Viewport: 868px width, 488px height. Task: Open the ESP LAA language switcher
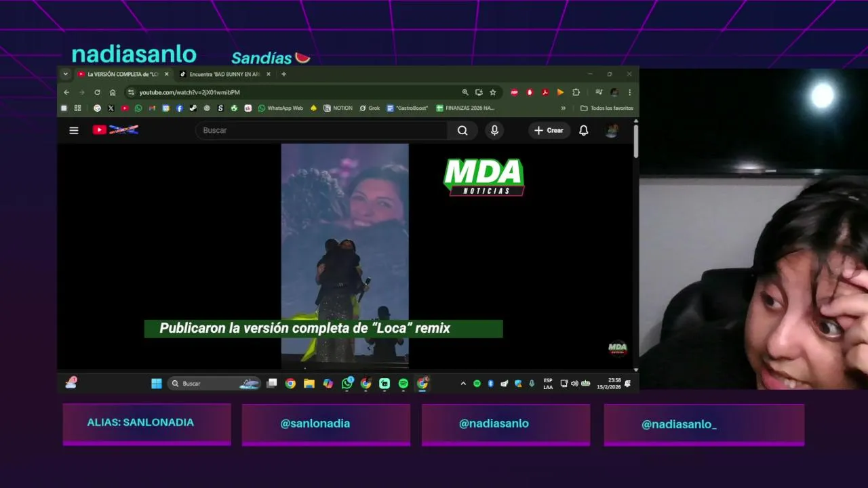click(548, 384)
